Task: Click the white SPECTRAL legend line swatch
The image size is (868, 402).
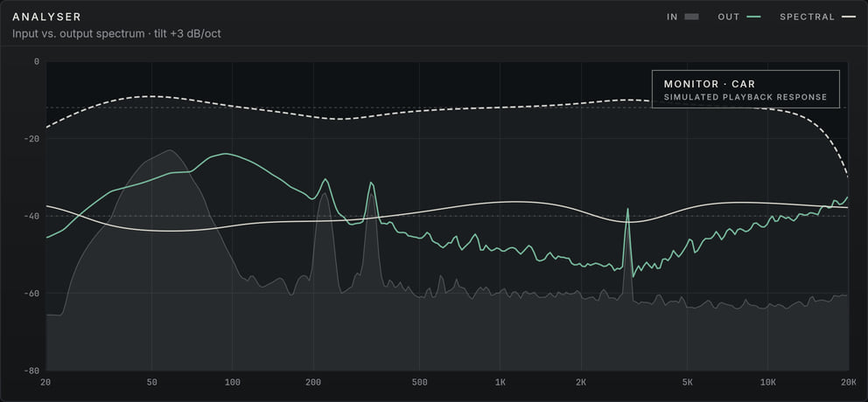Action: [x=848, y=17]
